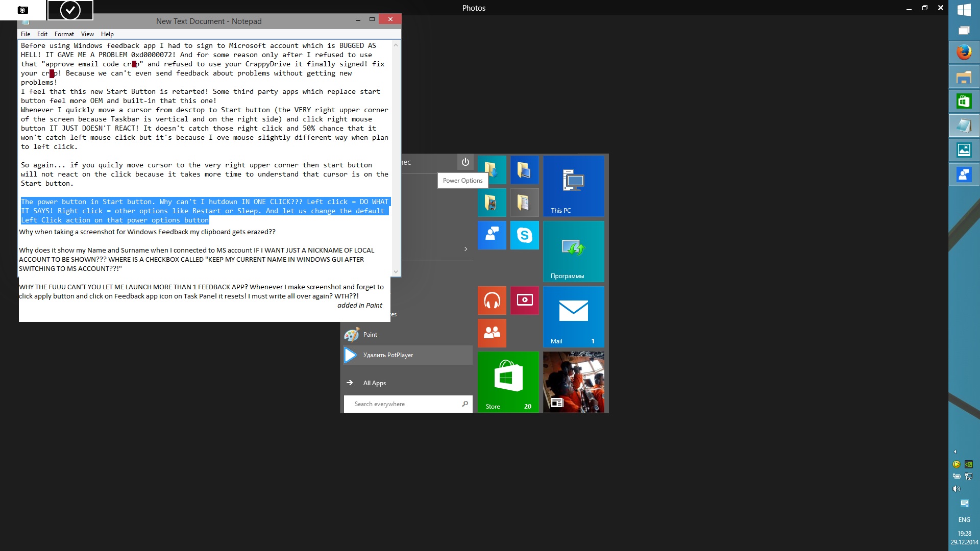This screenshot has height=551, width=980.
Task: Open the Documents folder tile
Action: 524,203
